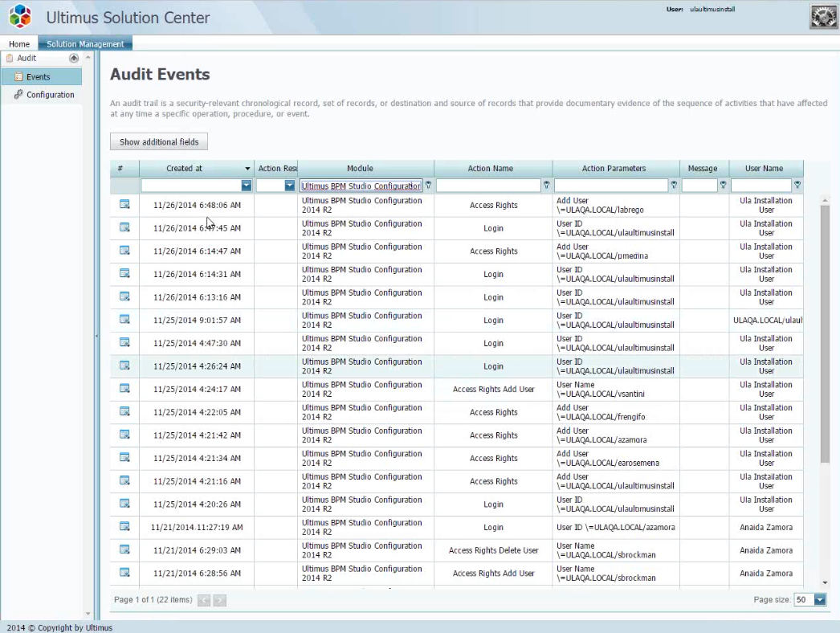840x633 pixels.
Task: Toggle the Created at sort arrow
Action: click(x=247, y=169)
